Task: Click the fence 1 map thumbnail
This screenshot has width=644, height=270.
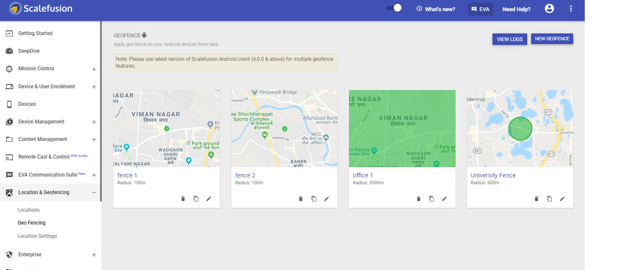Action: click(x=167, y=129)
